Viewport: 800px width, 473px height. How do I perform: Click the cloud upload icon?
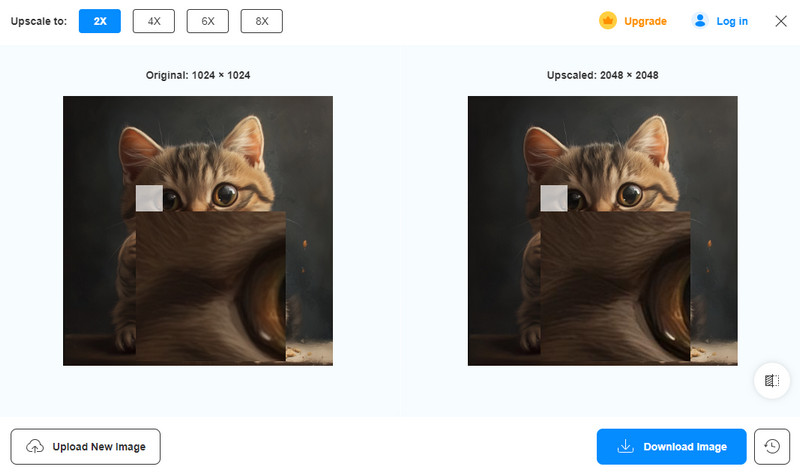coord(35,447)
